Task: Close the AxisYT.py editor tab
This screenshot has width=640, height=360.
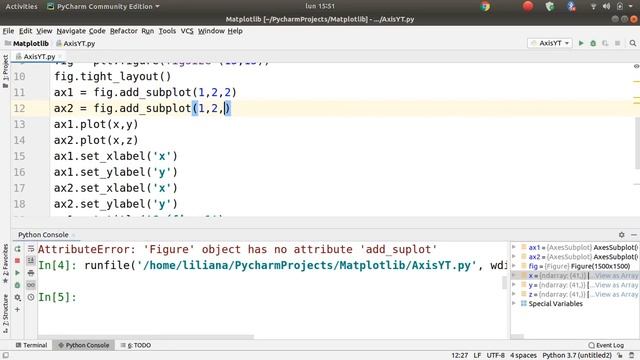Action: point(60,56)
